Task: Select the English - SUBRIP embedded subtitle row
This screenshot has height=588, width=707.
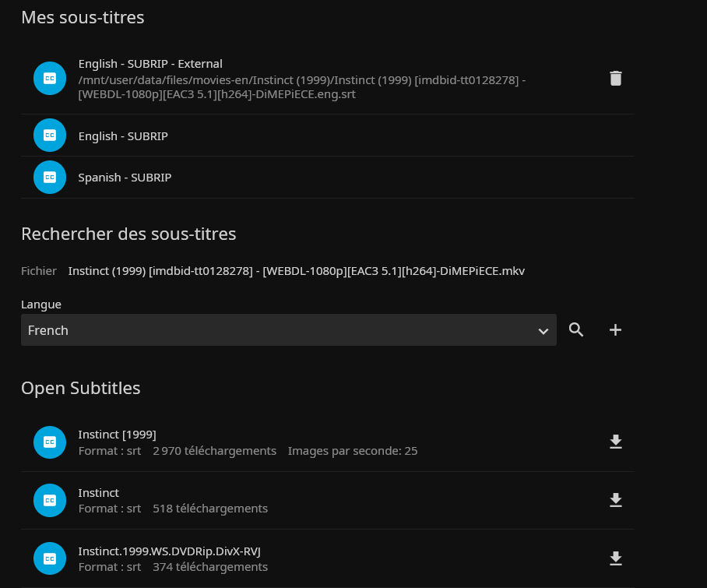Action: click(123, 136)
